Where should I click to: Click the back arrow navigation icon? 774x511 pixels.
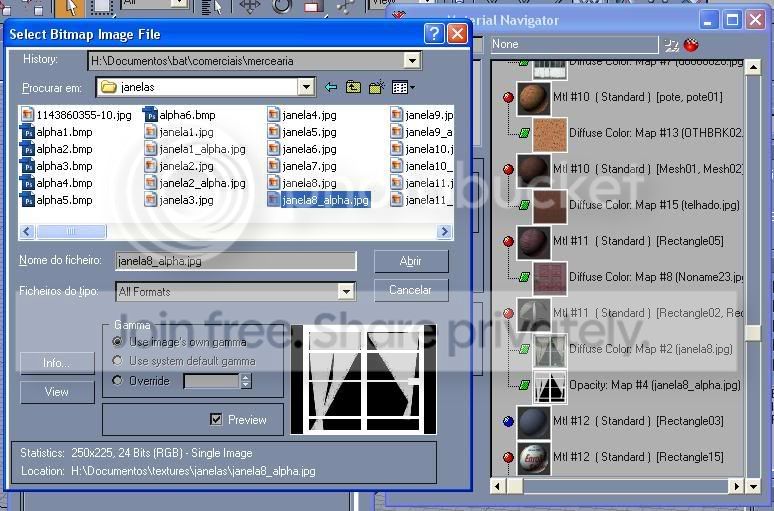point(331,87)
